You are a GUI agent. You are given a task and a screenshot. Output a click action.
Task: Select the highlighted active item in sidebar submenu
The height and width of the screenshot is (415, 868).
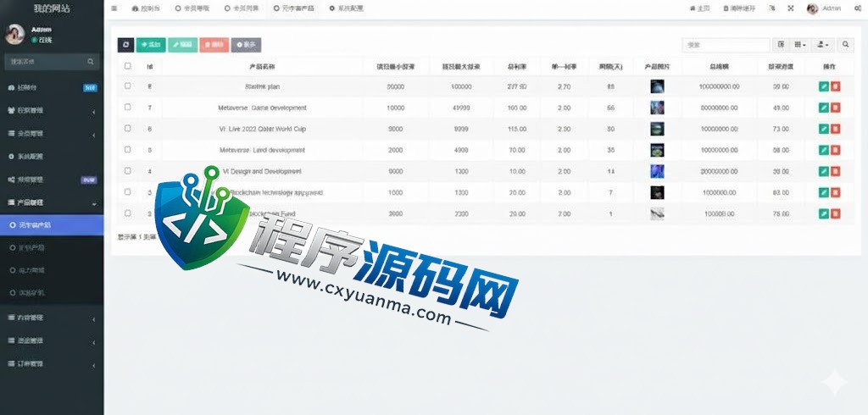(52, 225)
